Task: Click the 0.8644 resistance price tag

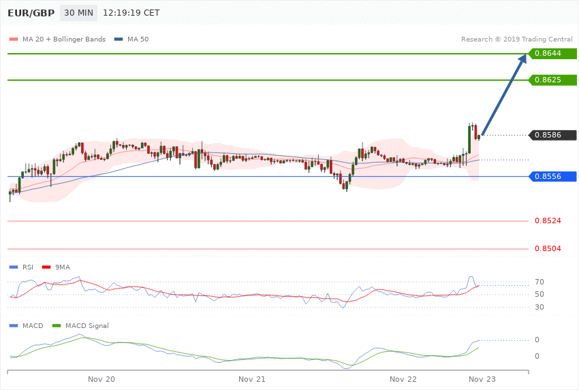Action: point(553,54)
